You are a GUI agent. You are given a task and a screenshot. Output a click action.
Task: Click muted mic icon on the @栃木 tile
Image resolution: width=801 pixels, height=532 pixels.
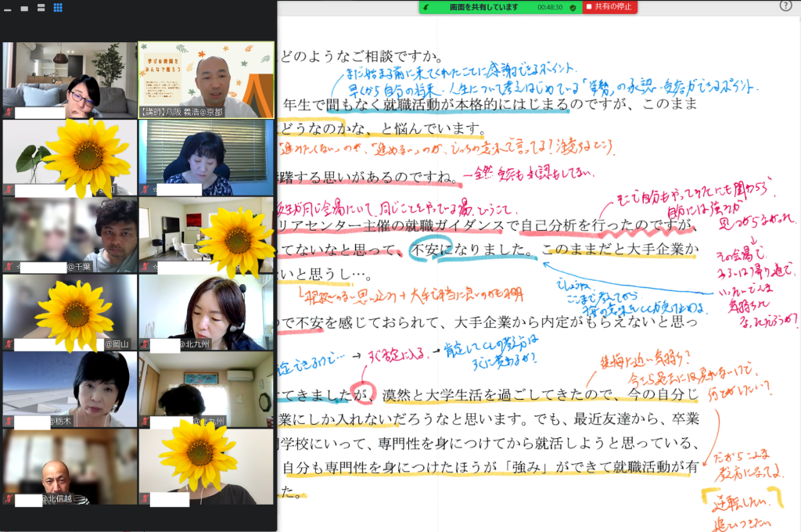tap(8, 422)
